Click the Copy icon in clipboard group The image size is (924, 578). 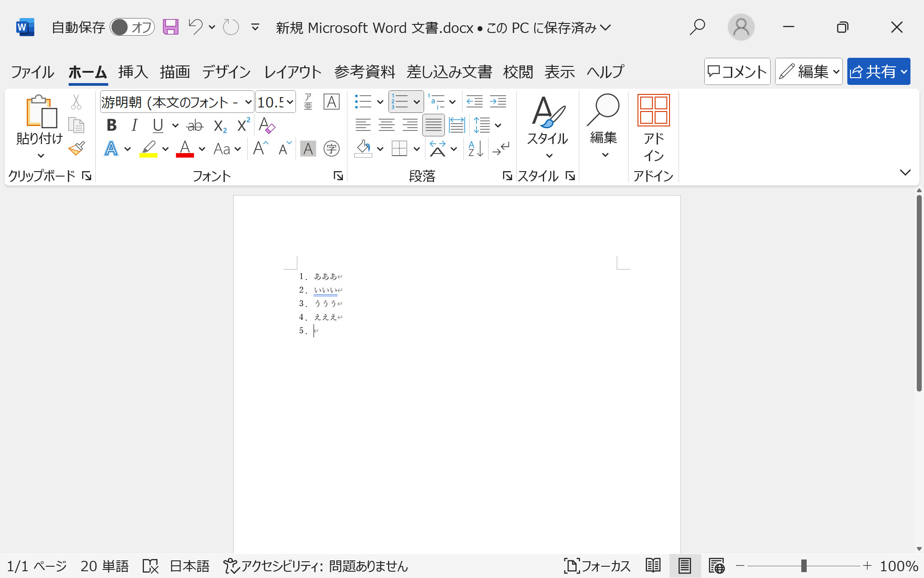tap(76, 125)
